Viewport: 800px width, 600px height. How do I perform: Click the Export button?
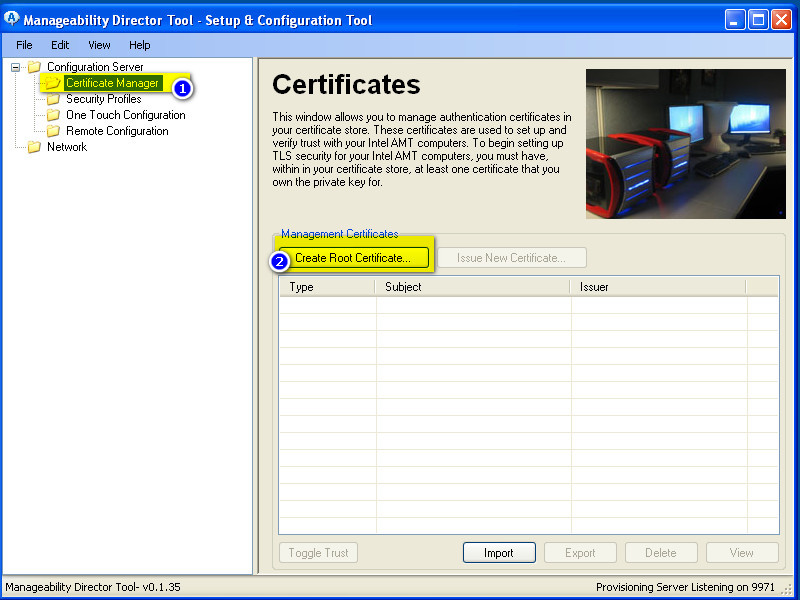click(x=580, y=553)
